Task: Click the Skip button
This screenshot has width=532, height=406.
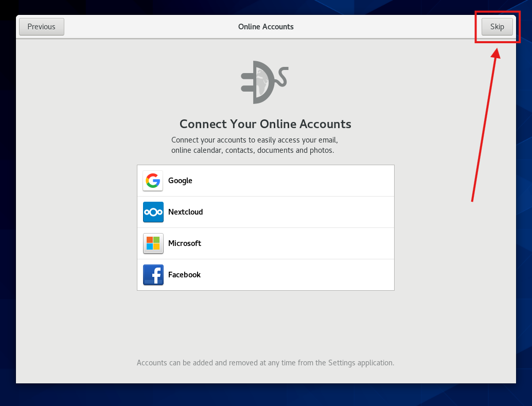Action: [x=497, y=27]
